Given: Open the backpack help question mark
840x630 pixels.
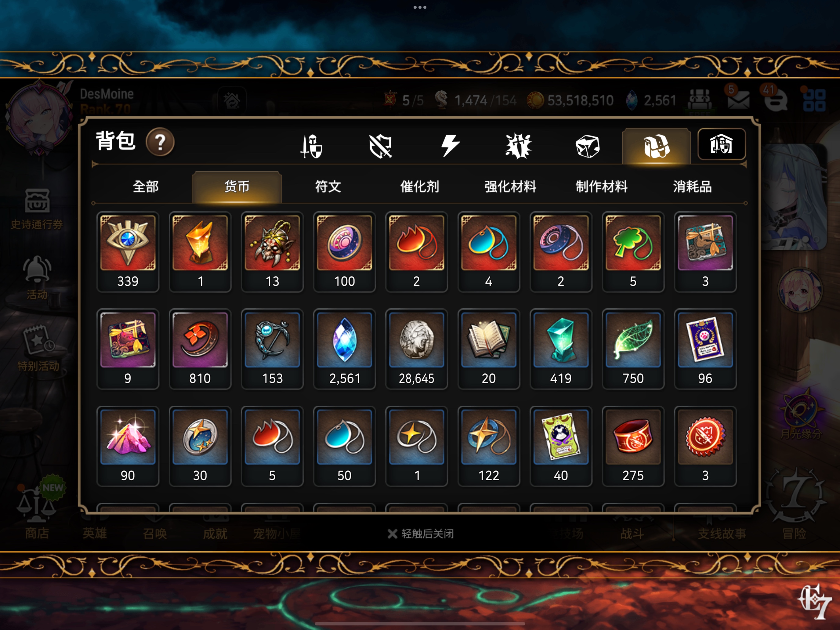Looking at the screenshot, I should [x=160, y=143].
